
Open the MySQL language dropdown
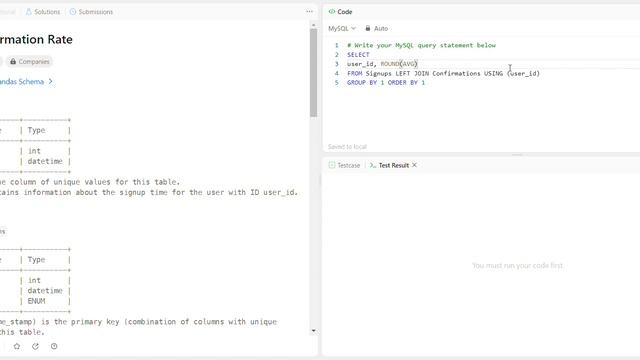click(342, 28)
